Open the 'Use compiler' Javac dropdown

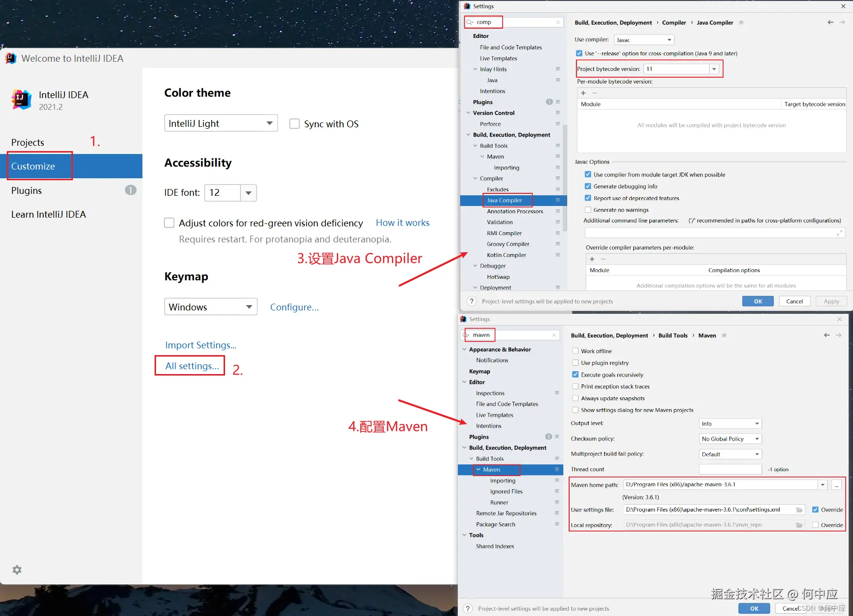pyautogui.click(x=644, y=40)
